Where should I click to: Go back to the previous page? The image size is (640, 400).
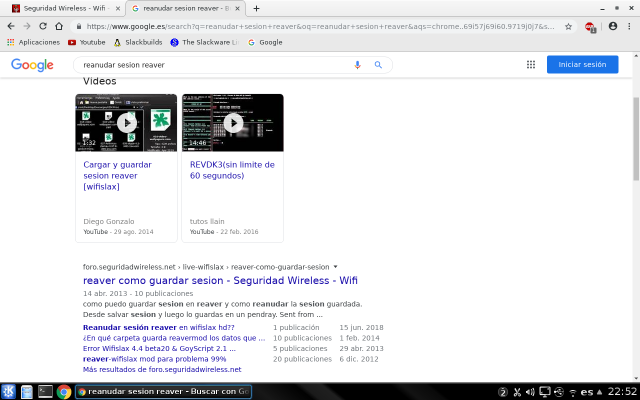point(11,26)
